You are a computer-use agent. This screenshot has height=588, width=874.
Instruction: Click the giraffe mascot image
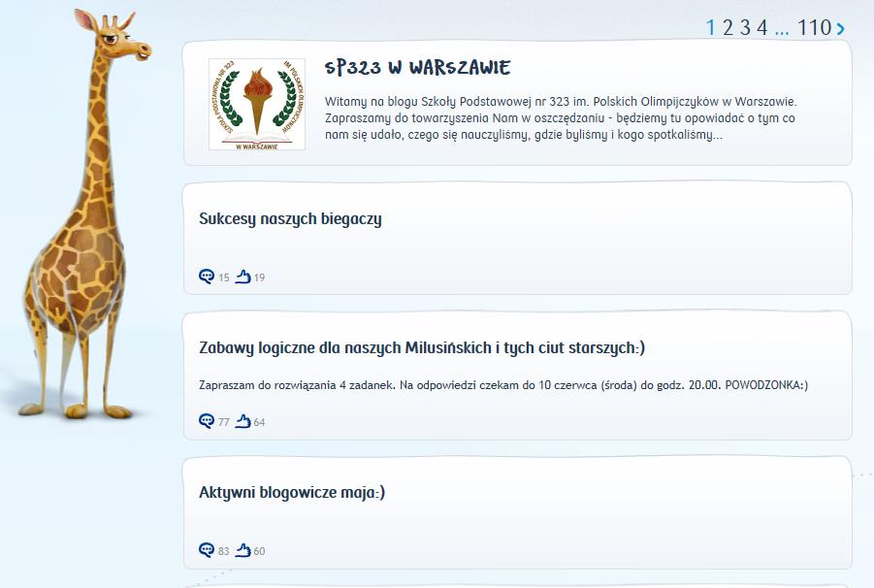[x=84, y=214]
